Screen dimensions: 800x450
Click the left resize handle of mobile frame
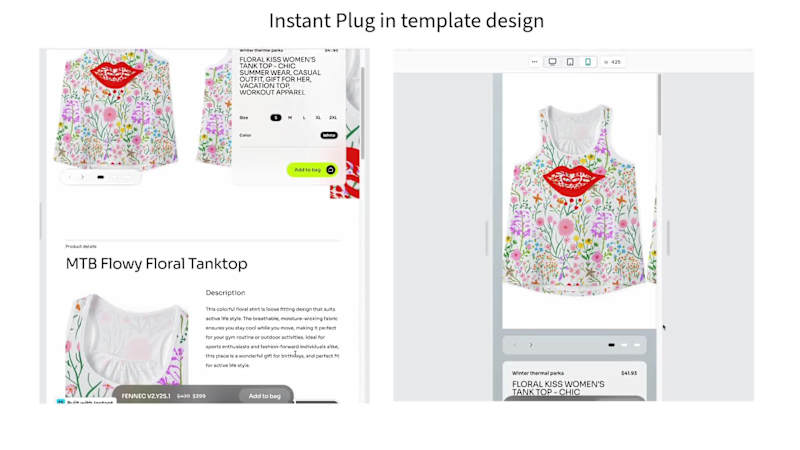(487, 238)
